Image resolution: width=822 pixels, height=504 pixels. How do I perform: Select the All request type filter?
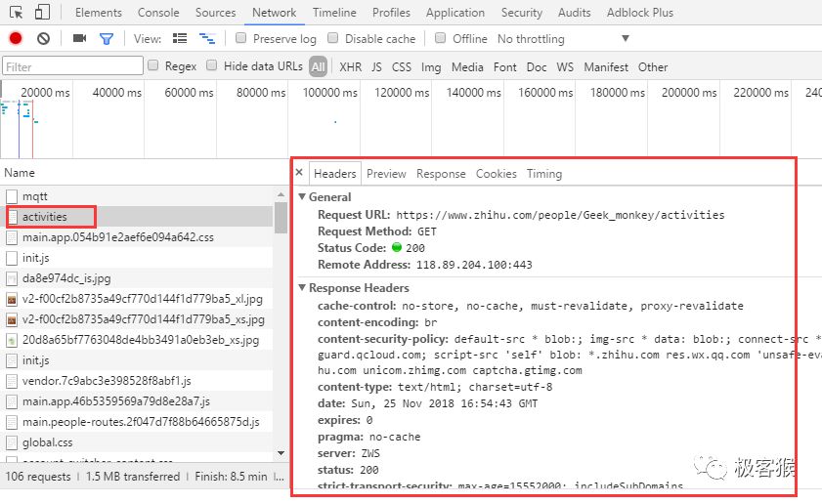coord(319,66)
